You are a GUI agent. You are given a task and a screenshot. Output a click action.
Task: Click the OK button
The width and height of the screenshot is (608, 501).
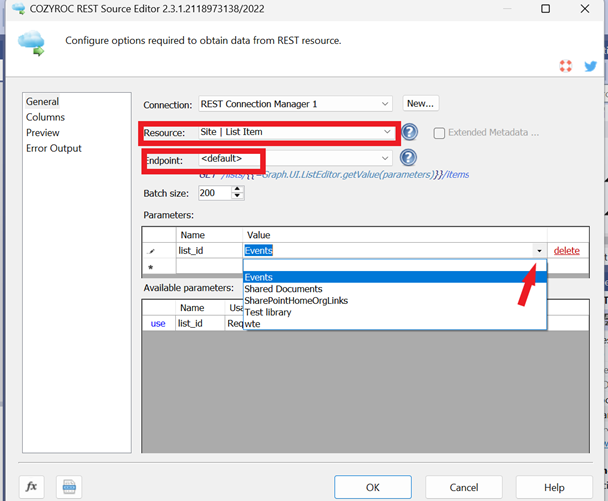[373, 487]
